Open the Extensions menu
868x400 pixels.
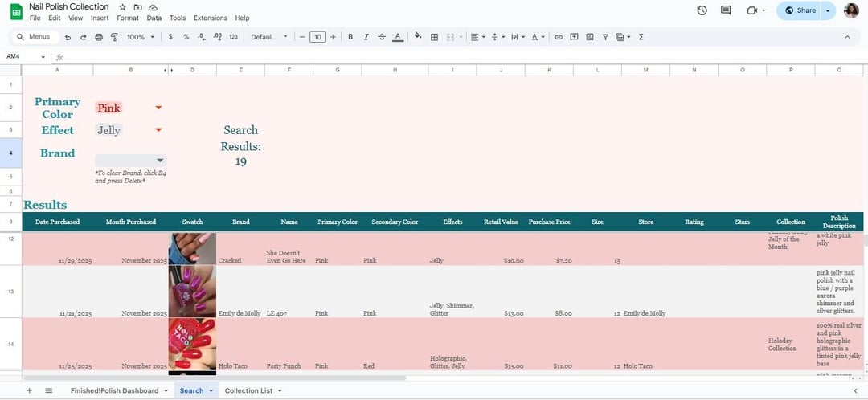(x=211, y=18)
